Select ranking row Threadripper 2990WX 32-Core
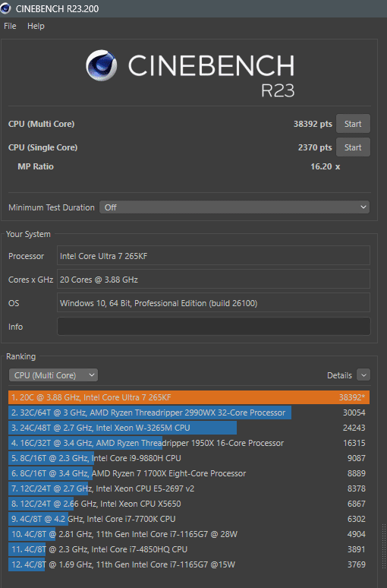The width and height of the screenshot is (387, 588). [x=189, y=413]
